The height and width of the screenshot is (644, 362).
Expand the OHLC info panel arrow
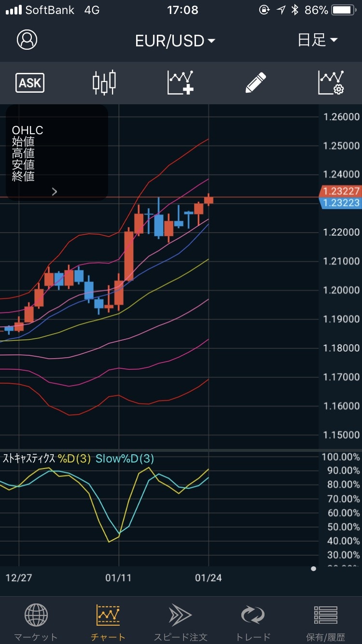[x=55, y=192]
